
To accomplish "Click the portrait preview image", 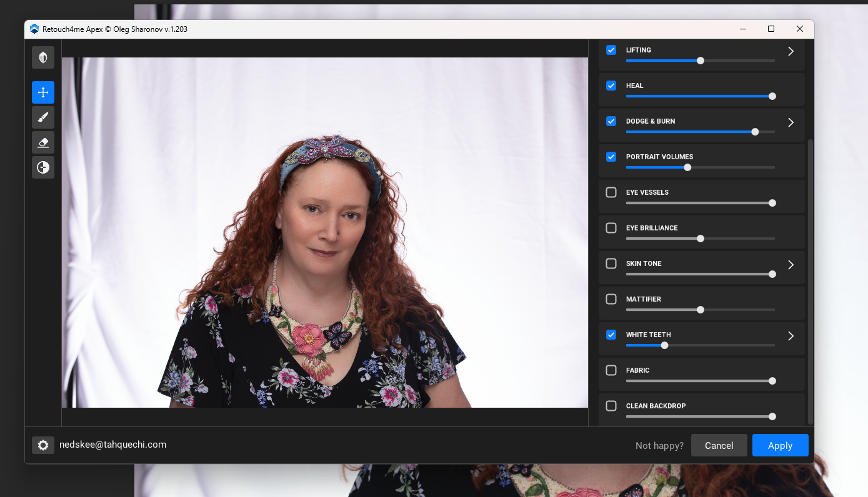I will (x=324, y=232).
